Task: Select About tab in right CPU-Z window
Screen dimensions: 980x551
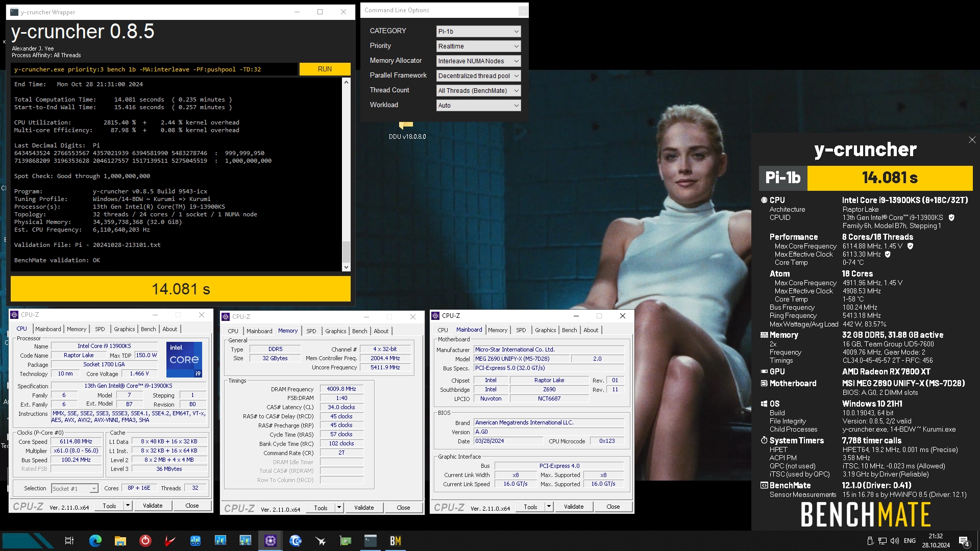Action: [x=591, y=330]
